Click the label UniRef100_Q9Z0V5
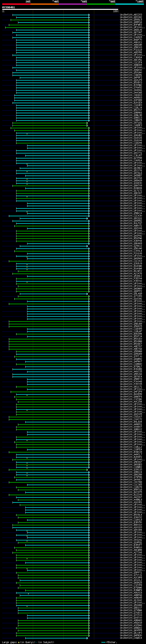The image size is (146, 644). (x=131, y=414)
